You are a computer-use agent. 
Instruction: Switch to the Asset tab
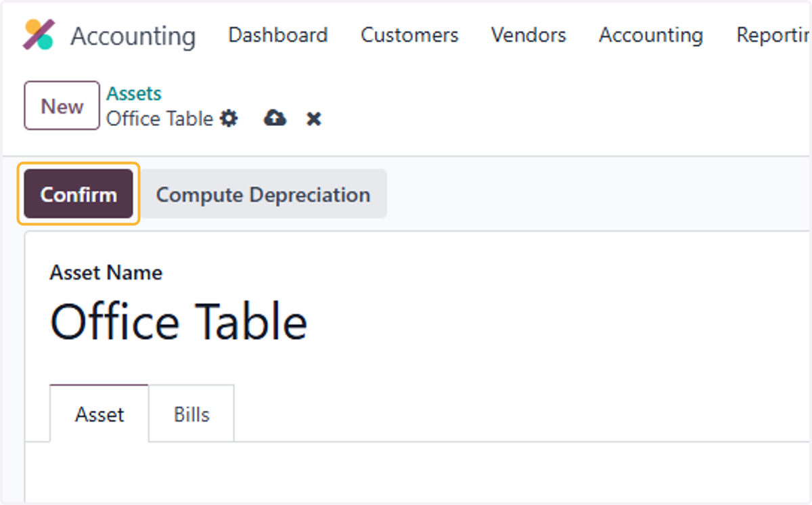point(99,414)
